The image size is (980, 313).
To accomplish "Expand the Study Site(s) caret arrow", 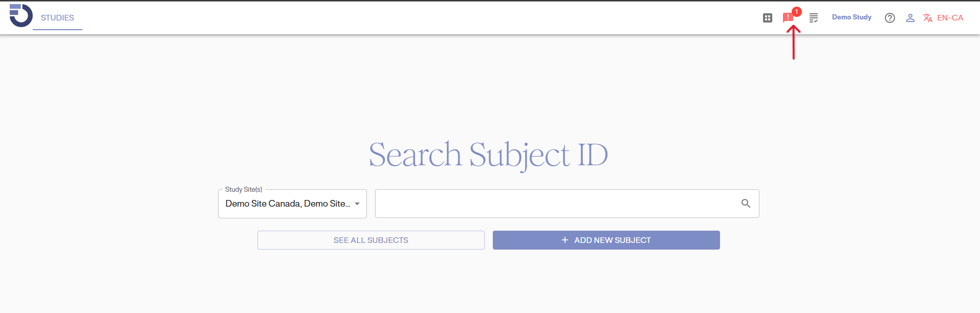I will click(357, 204).
